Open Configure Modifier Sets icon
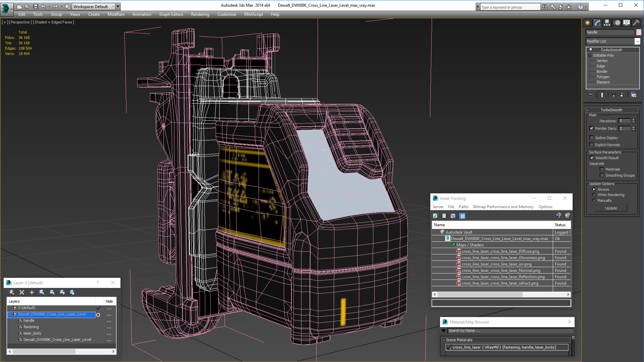This screenshot has height=362, width=644. click(x=634, y=95)
